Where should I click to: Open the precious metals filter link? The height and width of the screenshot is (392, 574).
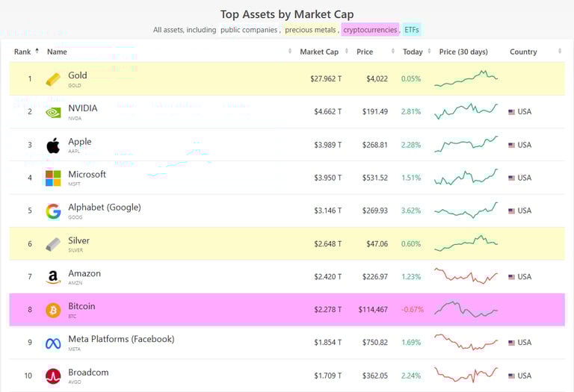pos(310,30)
